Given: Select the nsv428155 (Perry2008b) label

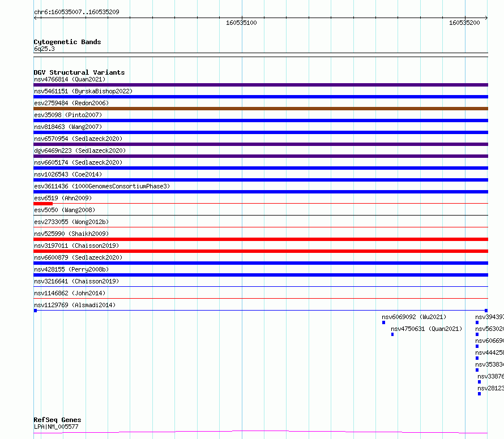Looking at the screenshot, I should point(71,269).
